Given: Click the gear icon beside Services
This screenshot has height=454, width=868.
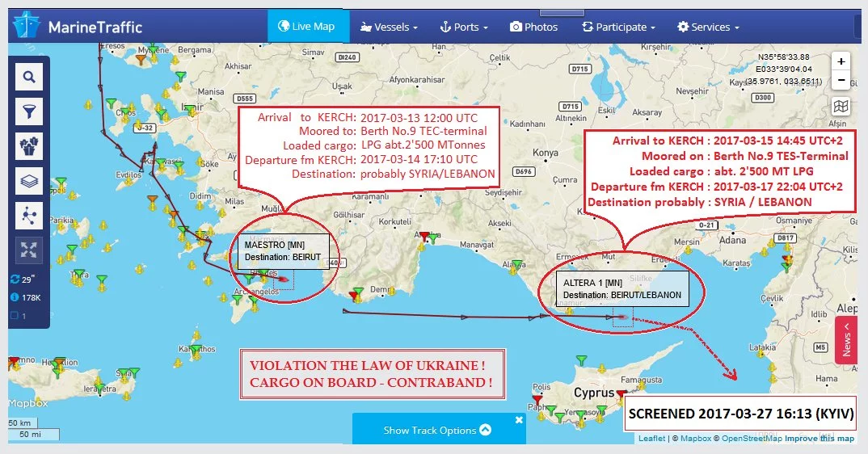Looking at the screenshot, I should (683, 27).
